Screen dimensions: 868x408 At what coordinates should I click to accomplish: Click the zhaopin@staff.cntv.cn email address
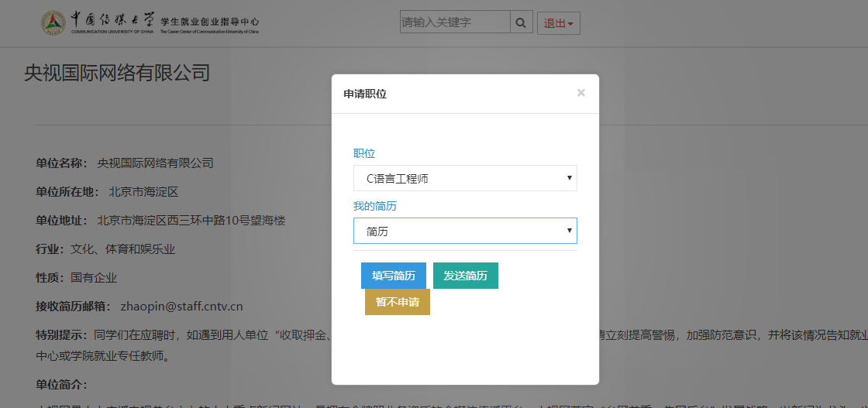pyautogui.click(x=181, y=306)
